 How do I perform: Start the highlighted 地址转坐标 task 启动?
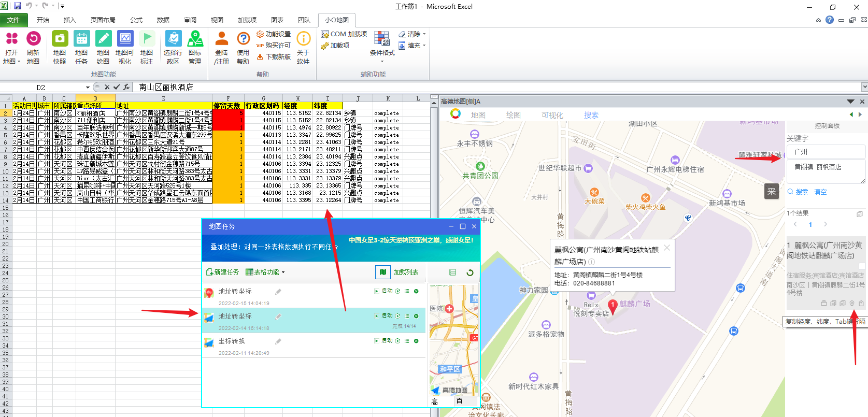384,316
